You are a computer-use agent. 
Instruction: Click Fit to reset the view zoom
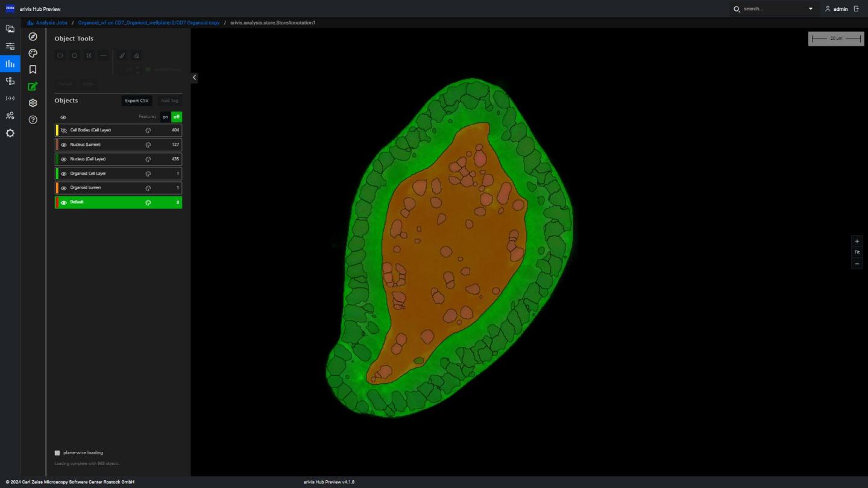pos(857,252)
